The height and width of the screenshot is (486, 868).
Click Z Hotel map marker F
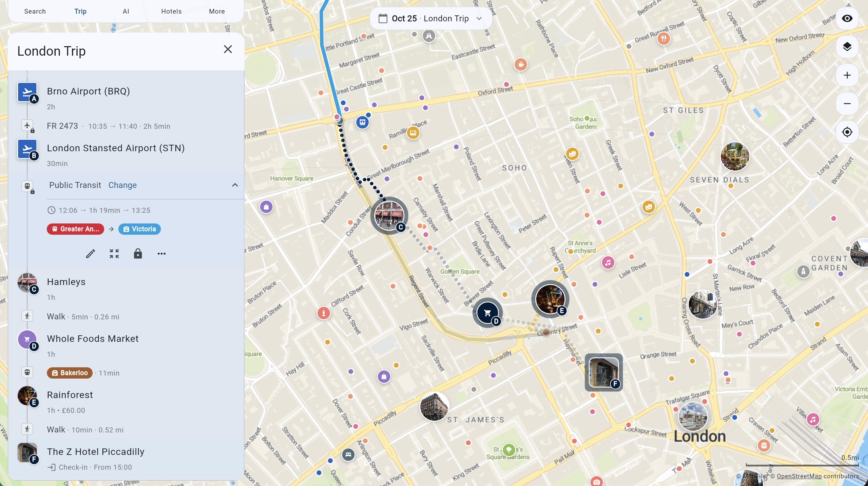click(604, 372)
